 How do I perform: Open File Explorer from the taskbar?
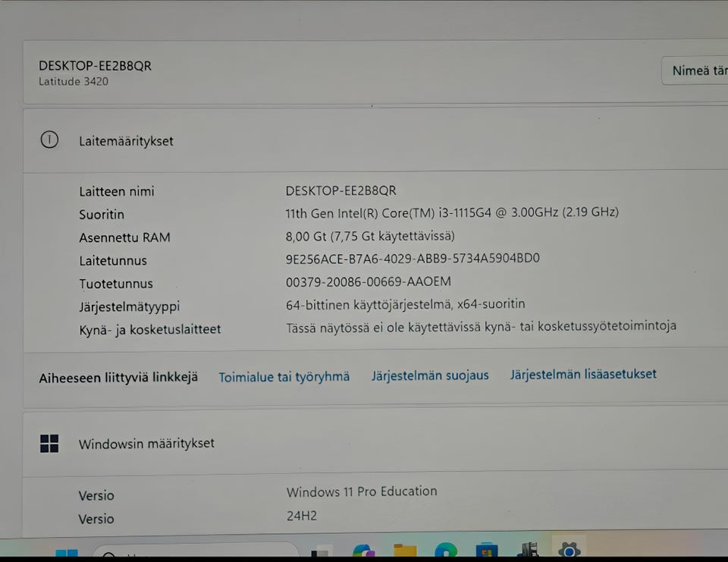(405, 550)
